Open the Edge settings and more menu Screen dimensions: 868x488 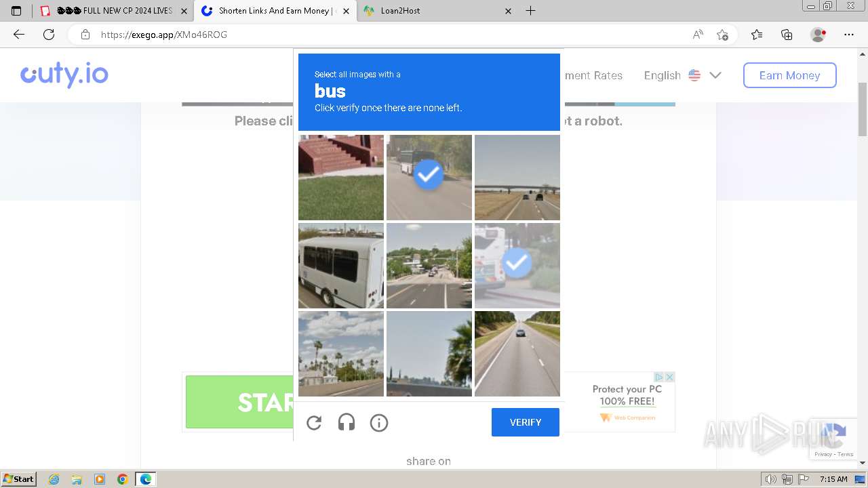[x=849, y=35]
